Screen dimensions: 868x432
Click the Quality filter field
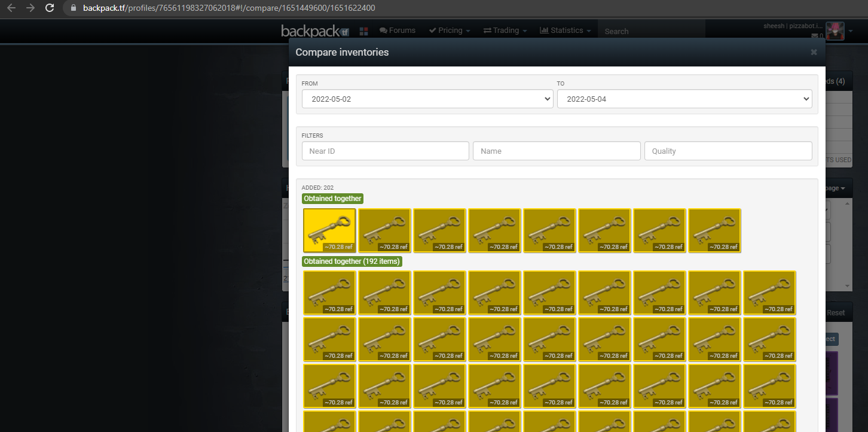pyautogui.click(x=728, y=151)
